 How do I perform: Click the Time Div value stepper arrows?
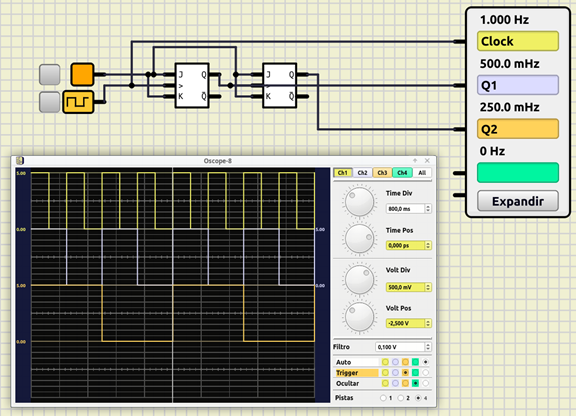(428, 209)
